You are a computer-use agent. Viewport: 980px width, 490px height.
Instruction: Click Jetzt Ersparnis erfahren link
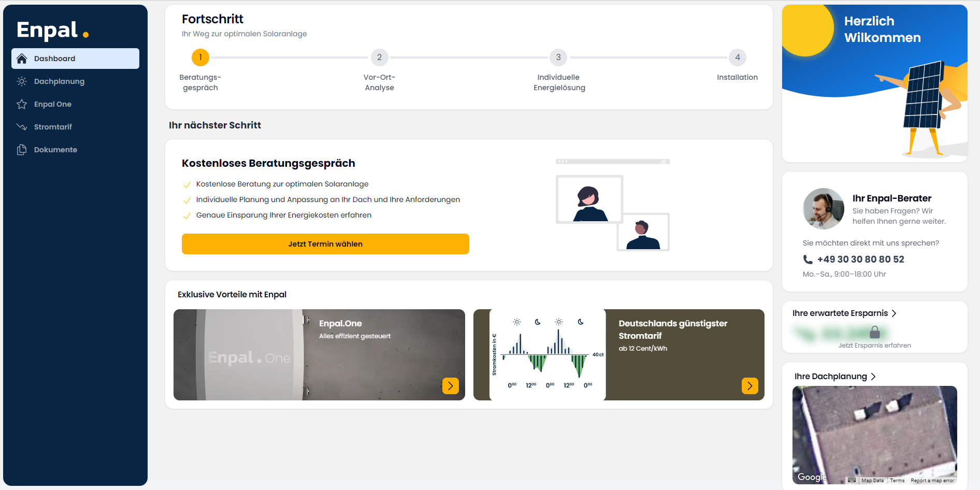(x=875, y=345)
